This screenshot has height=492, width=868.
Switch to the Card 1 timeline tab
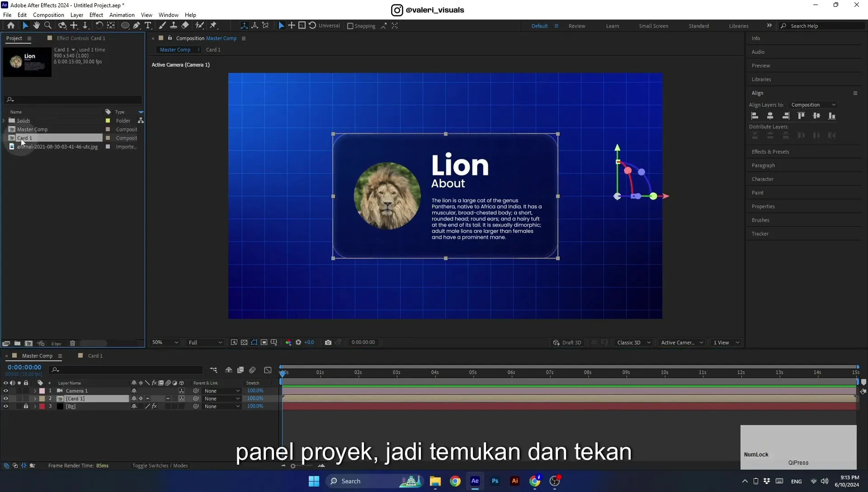[95, 356]
